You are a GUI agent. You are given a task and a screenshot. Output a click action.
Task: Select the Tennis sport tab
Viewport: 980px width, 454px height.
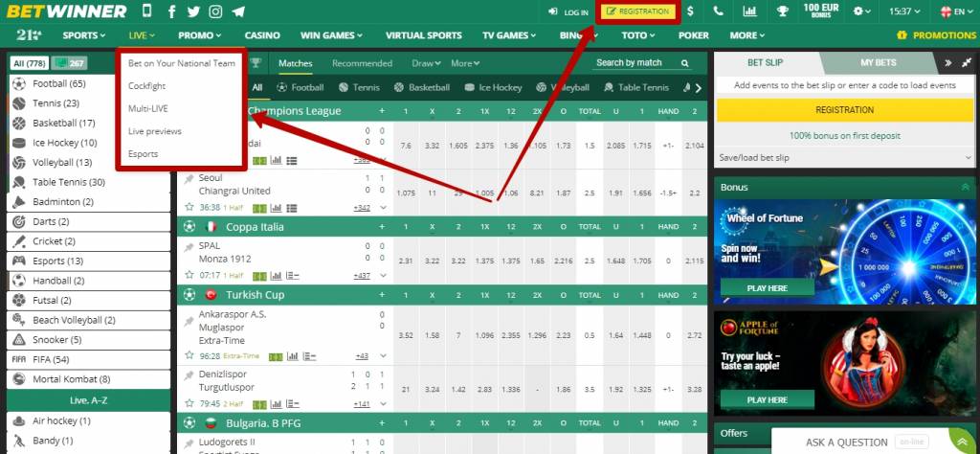click(x=359, y=87)
